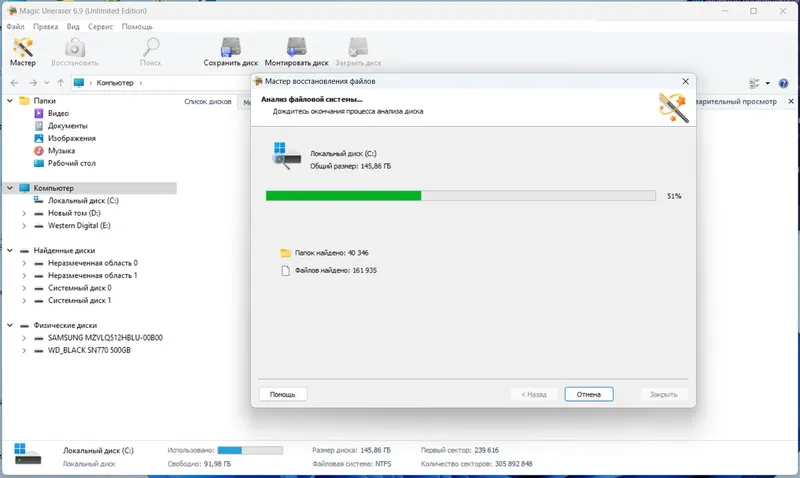This screenshot has width=800, height=478.
Task: Go up one level arrow
Action: click(61, 83)
